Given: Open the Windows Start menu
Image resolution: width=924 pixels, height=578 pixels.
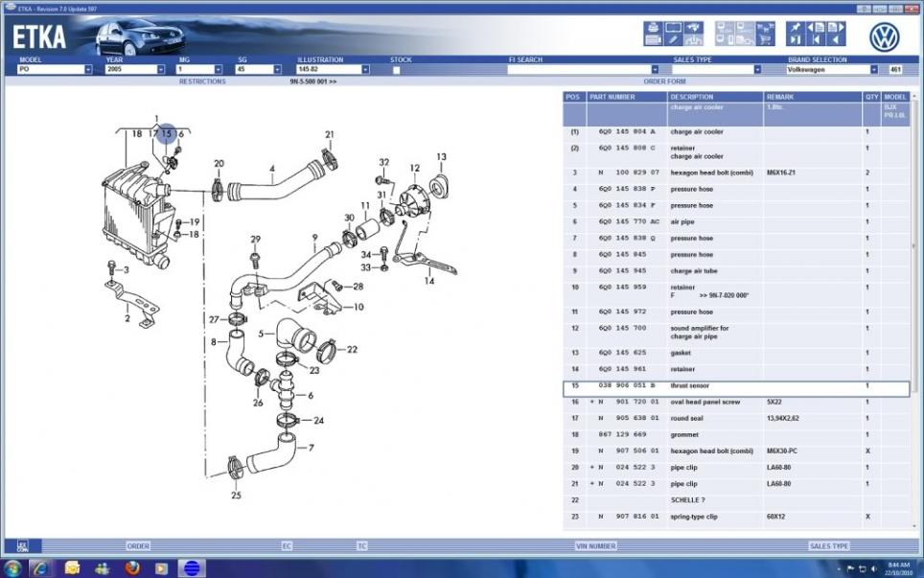Looking at the screenshot, I should click(12, 568).
